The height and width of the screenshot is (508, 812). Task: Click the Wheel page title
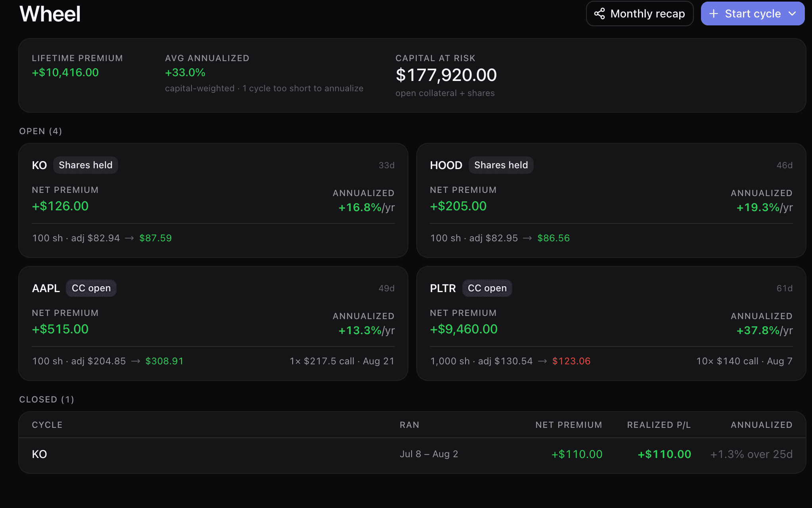[x=50, y=14]
